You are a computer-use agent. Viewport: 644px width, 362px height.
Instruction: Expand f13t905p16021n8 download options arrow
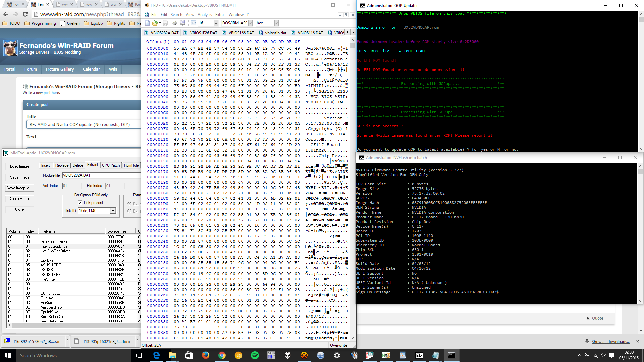(x=137, y=341)
